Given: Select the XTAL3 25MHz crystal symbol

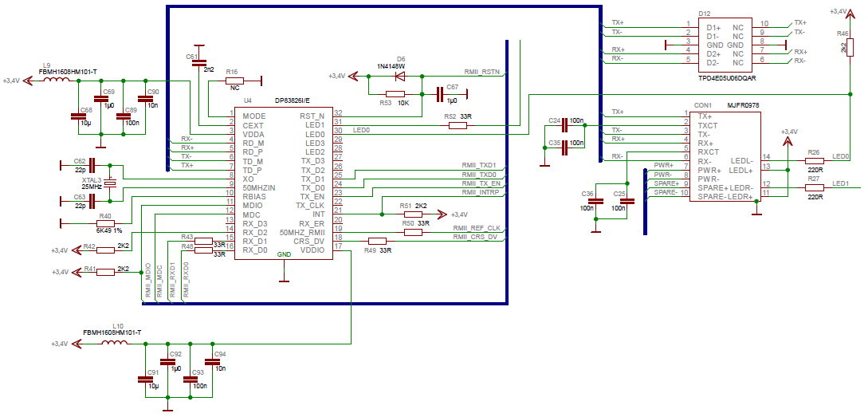Looking at the screenshot, I should tap(112, 183).
